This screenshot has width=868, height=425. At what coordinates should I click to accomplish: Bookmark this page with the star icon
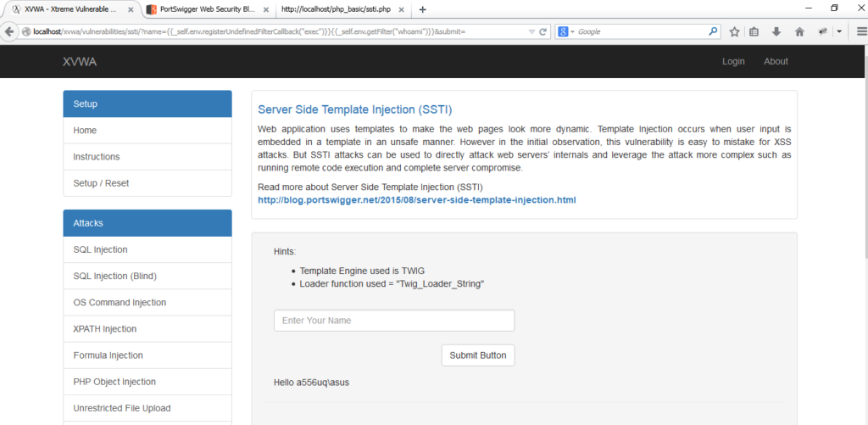(735, 32)
